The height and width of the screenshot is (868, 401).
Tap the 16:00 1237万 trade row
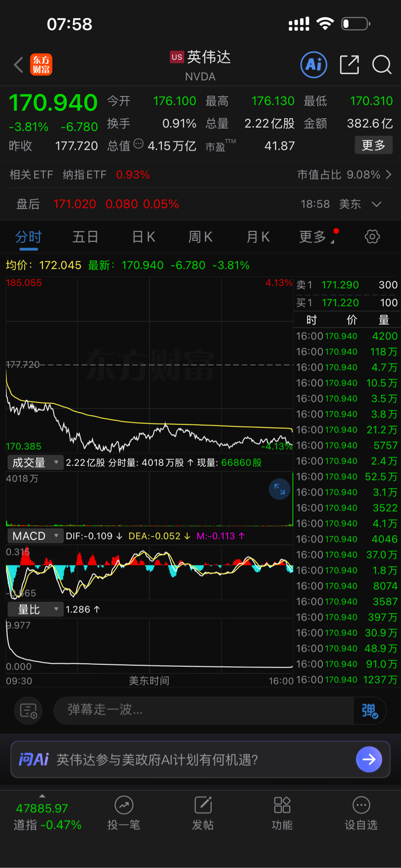pos(347,680)
